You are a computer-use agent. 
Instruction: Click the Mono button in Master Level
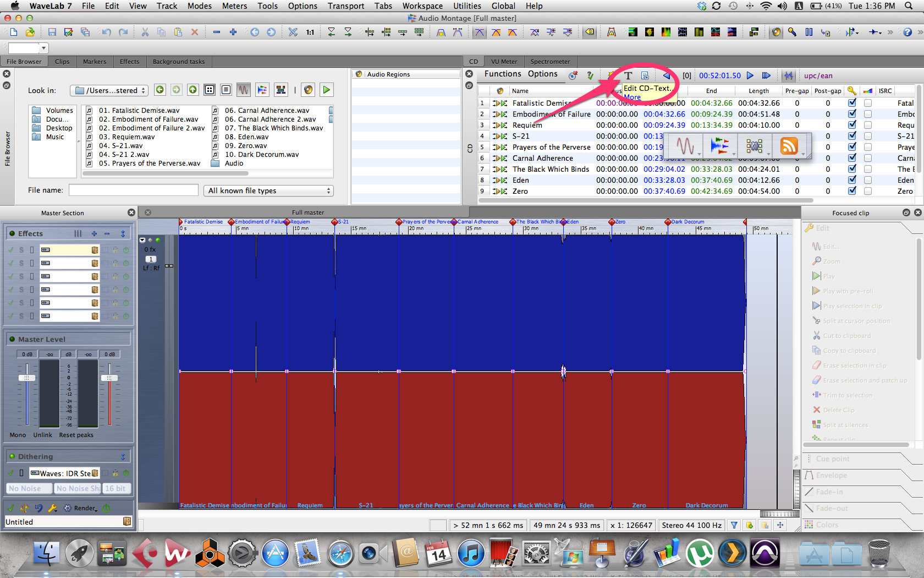tap(18, 435)
